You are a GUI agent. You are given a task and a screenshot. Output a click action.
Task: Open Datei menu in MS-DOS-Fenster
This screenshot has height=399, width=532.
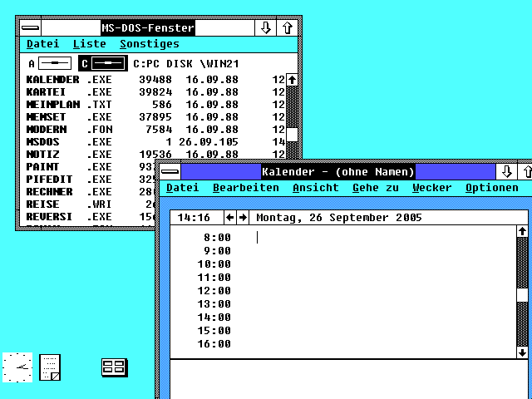(x=43, y=44)
